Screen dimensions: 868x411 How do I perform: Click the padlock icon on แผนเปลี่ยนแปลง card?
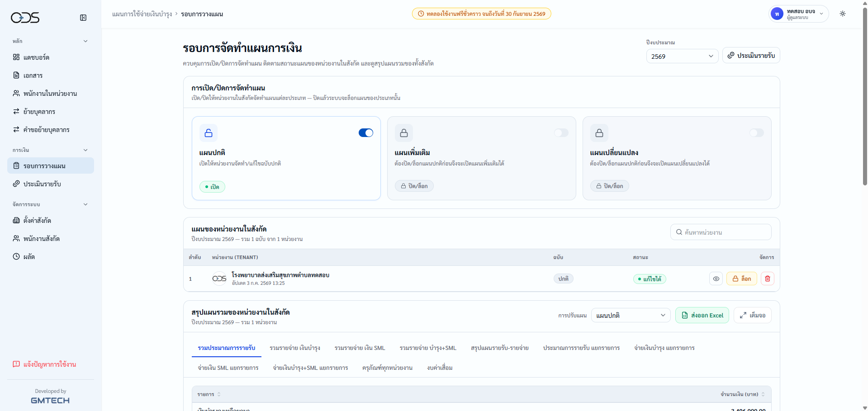(599, 133)
